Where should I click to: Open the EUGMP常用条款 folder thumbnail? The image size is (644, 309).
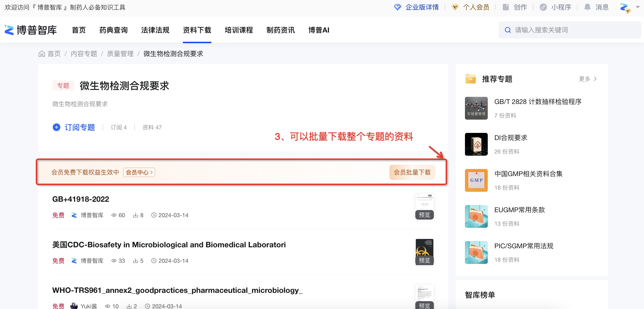476,216
